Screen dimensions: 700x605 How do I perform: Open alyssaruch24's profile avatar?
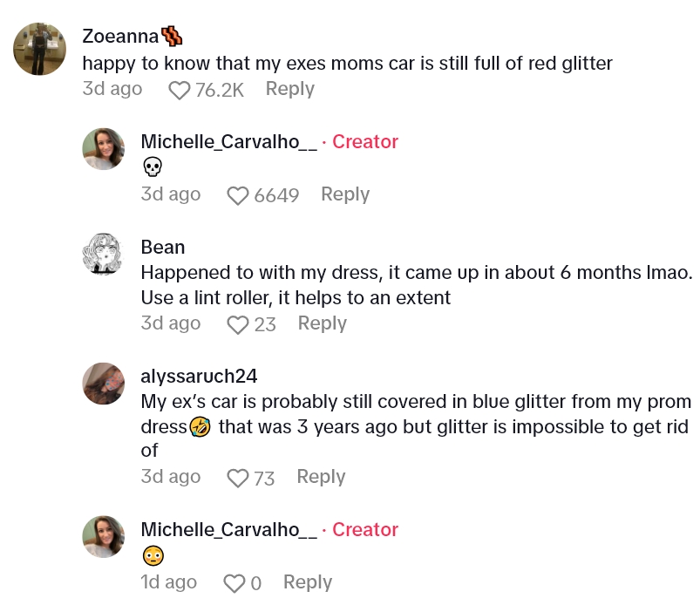(x=104, y=384)
